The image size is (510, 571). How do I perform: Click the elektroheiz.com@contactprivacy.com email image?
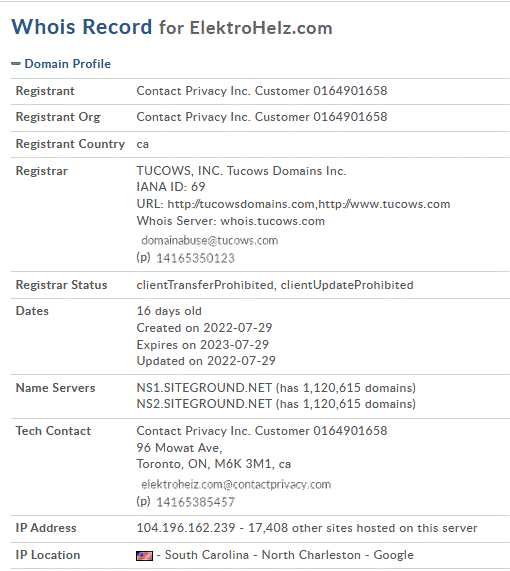point(236,485)
